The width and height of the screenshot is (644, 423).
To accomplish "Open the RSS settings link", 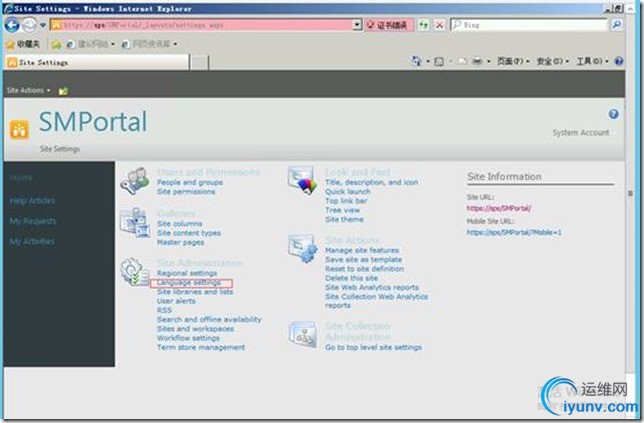I will tap(164, 310).
